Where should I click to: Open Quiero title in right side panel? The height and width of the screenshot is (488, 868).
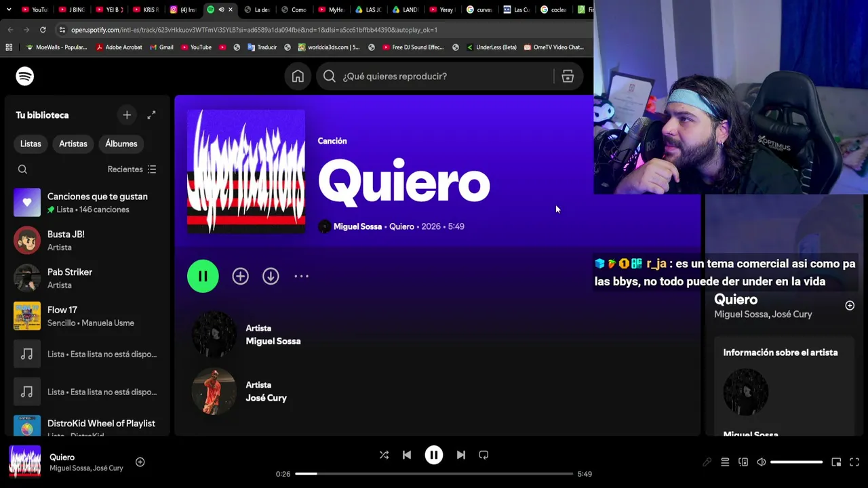click(x=736, y=300)
